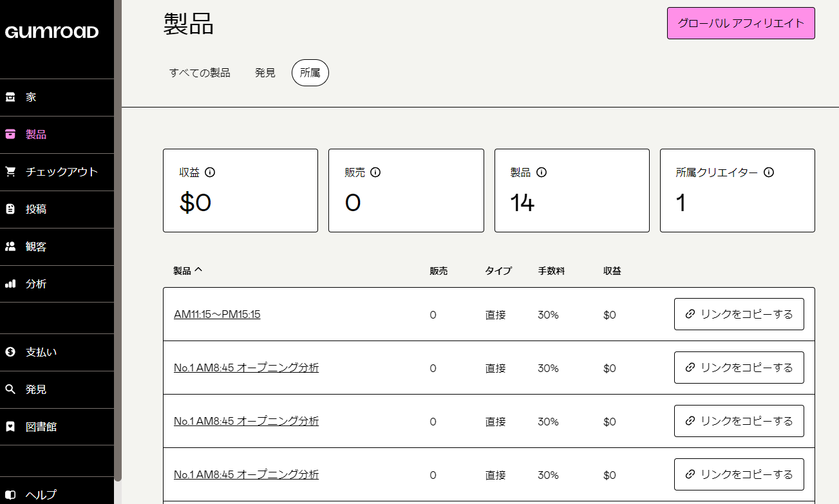The image size is (839, 504).
Task: Copy link for AM11:15～PM15:15 product
Action: click(739, 314)
